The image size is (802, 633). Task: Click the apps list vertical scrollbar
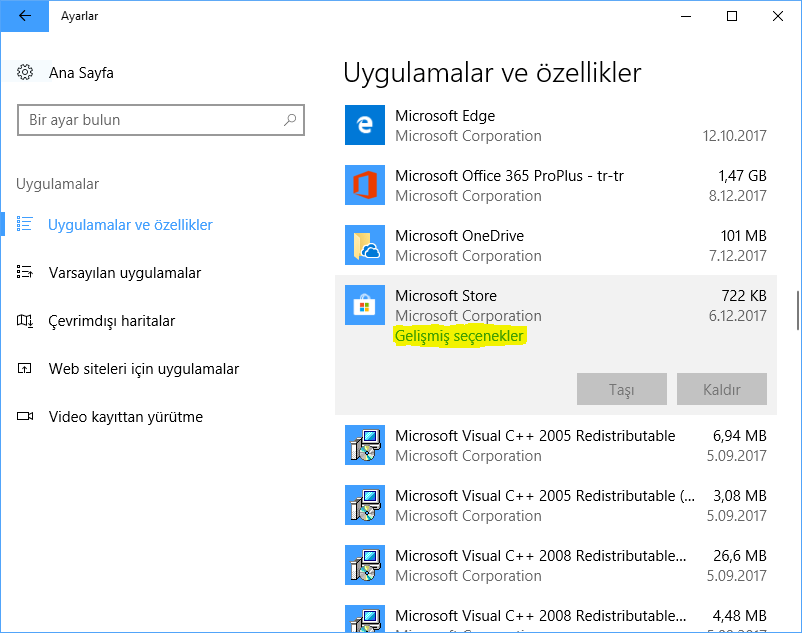pos(797,310)
